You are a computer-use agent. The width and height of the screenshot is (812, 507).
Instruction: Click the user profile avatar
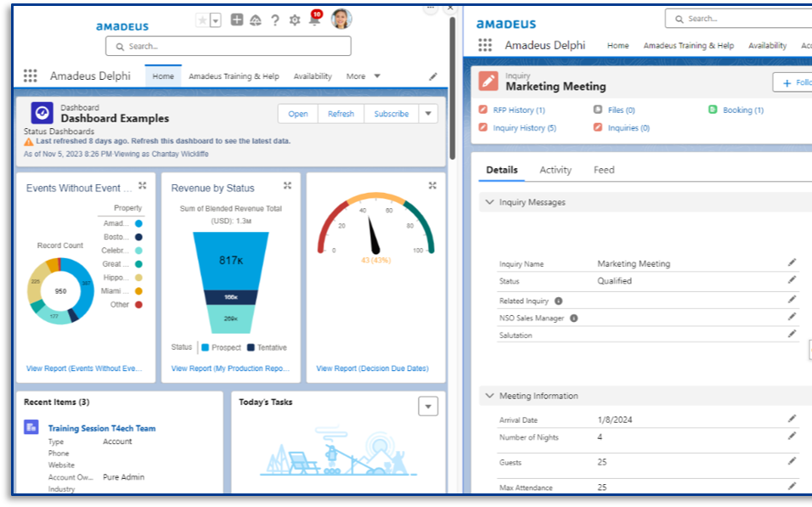[341, 20]
